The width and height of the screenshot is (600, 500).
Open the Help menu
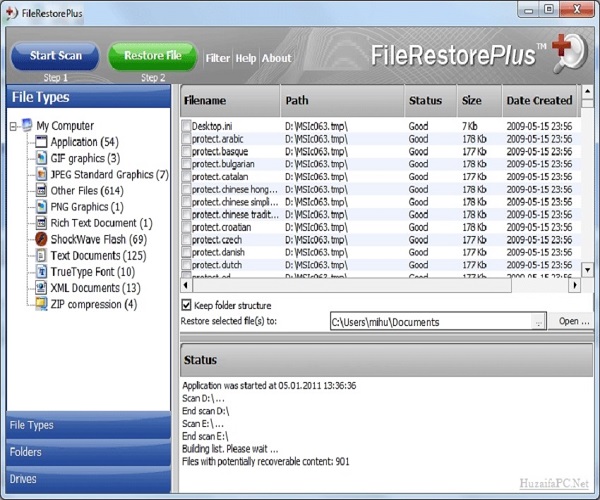pos(246,58)
